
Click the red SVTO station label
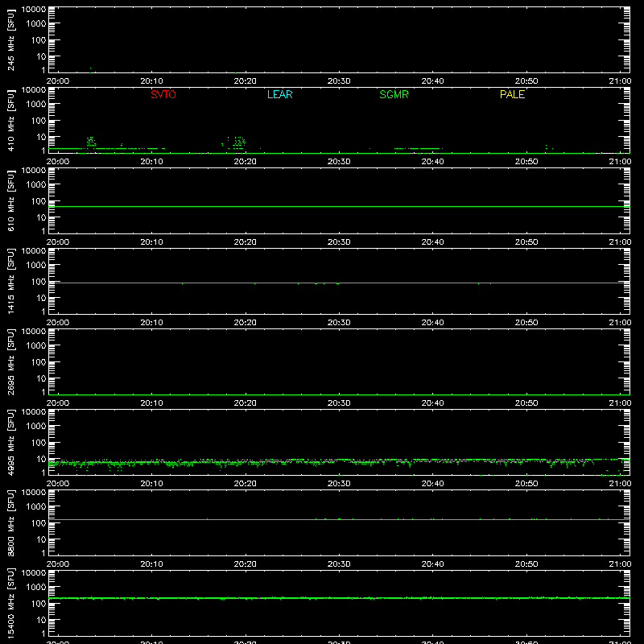click(x=163, y=94)
